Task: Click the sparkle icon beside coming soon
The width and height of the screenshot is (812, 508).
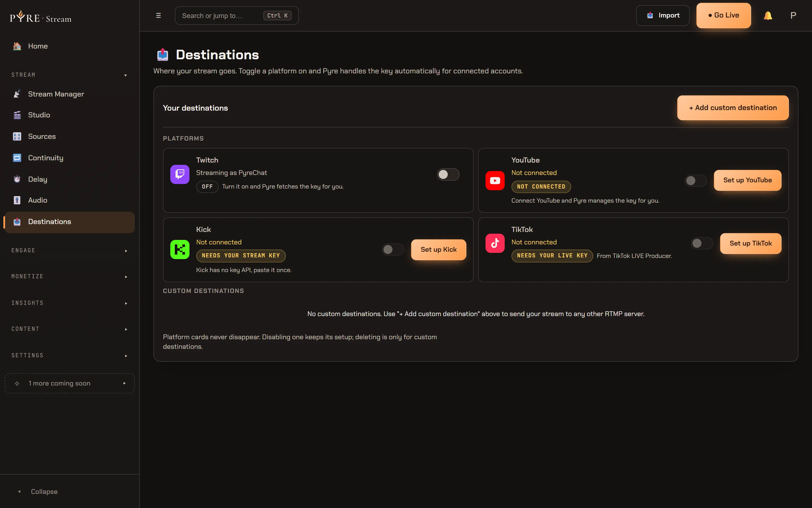Action: [x=17, y=383]
